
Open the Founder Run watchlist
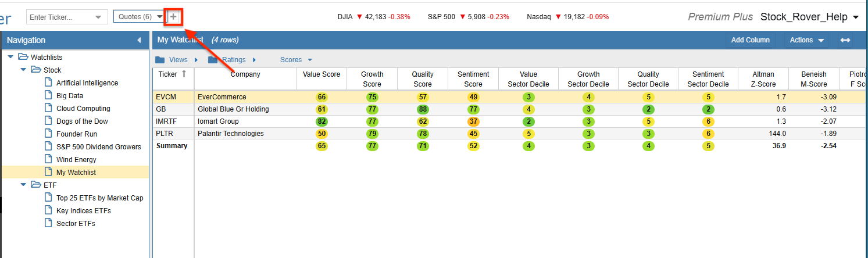[77, 134]
